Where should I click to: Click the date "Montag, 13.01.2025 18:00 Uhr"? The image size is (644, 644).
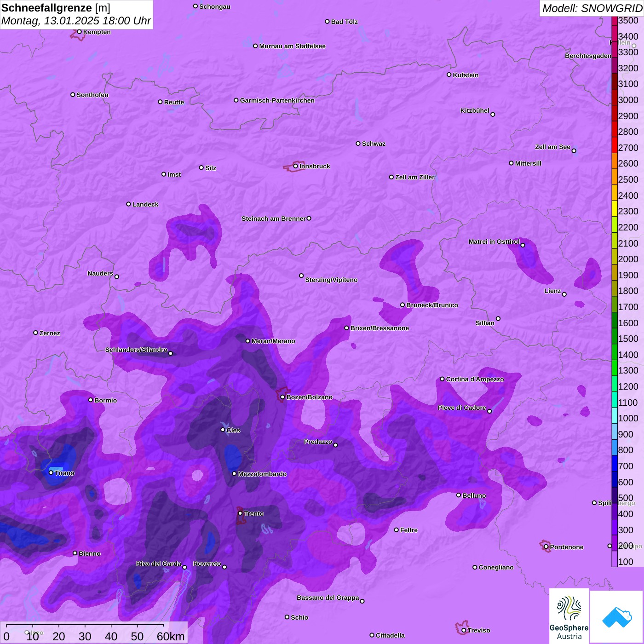click(76, 21)
